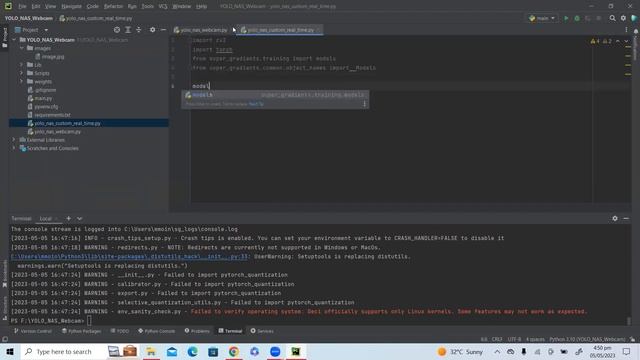The height and width of the screenshot is (360, 640).
Task: Open Problems tool window tab
Action: (x=197, y=331)
